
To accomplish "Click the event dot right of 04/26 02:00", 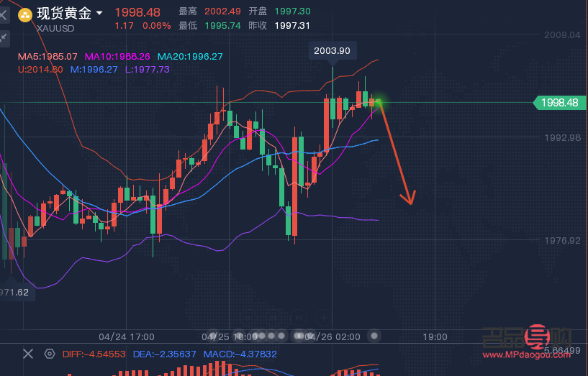I will [374, 336].
